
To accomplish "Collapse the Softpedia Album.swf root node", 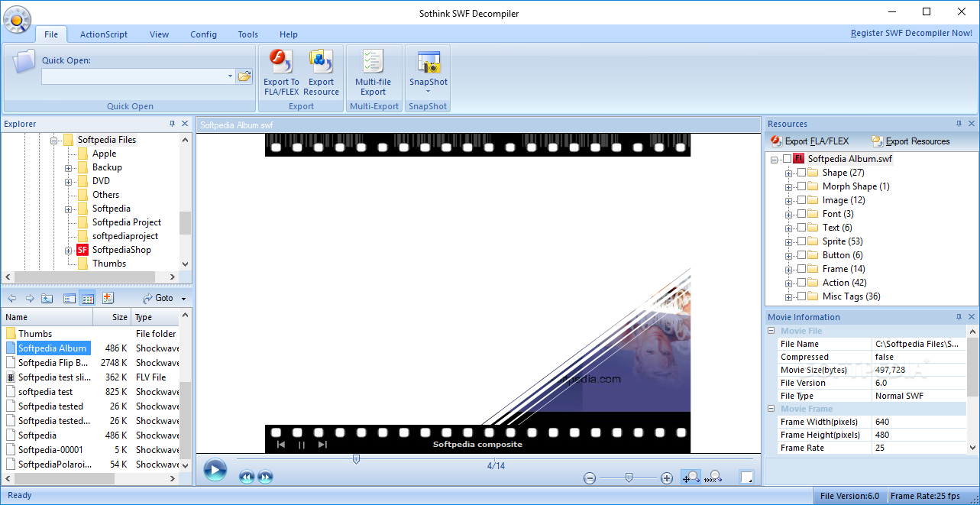I will [x=775, y=159].
